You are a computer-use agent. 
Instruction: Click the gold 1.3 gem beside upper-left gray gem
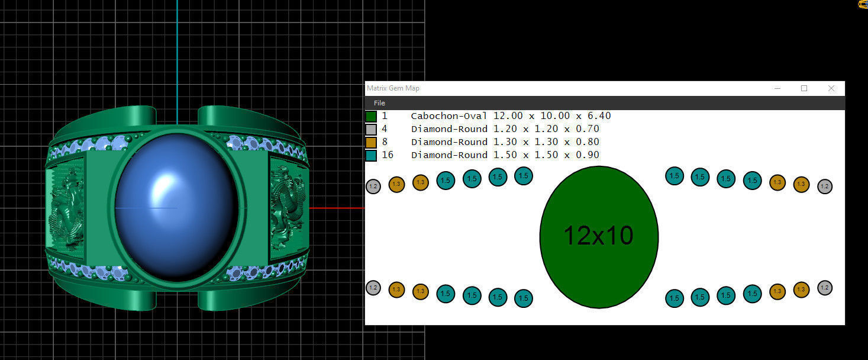pyautogui.click(x=396, y=184)
